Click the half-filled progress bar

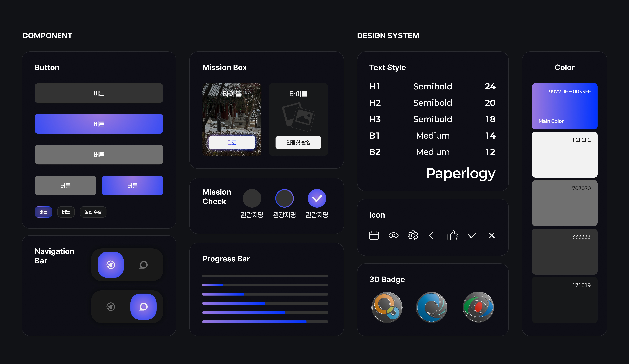click(265, 303)
